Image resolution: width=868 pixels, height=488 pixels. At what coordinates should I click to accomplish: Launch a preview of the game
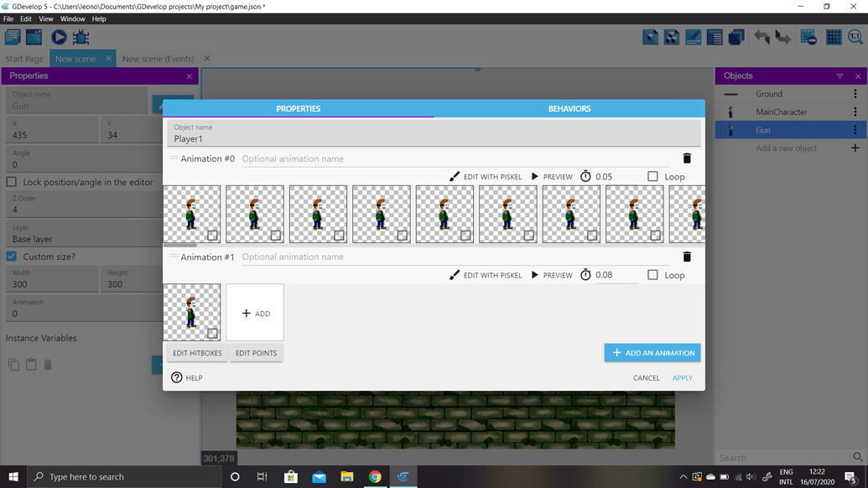58,37
